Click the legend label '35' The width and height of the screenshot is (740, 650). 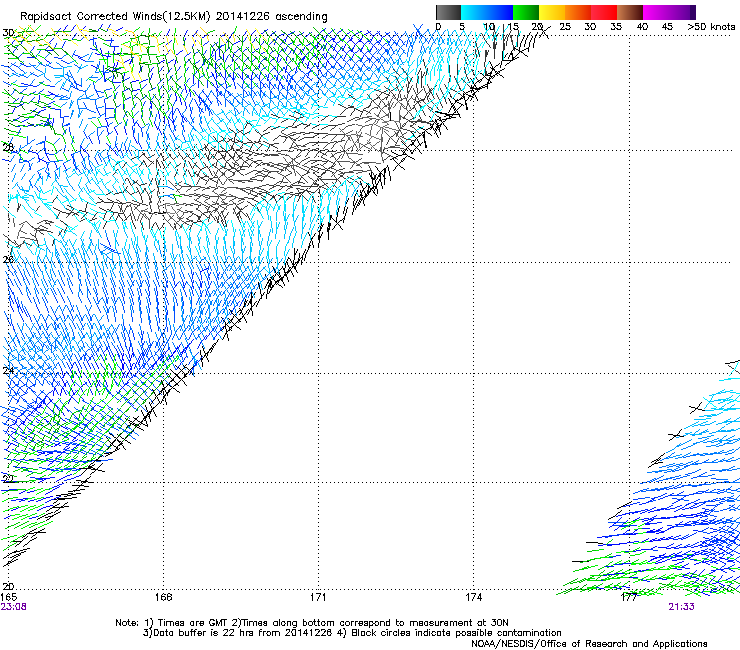pyautogui.click(x=616, y=27)
